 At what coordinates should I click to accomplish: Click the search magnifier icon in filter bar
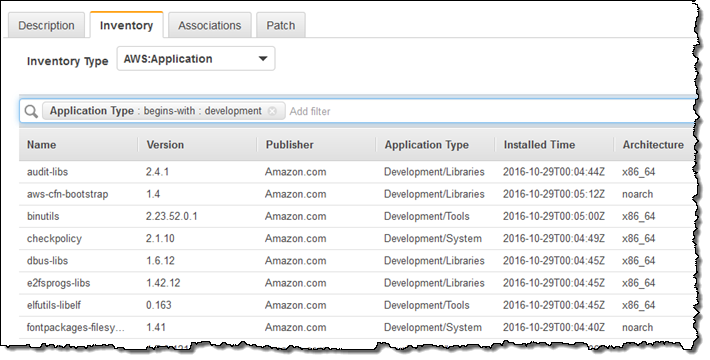point(31,111)
